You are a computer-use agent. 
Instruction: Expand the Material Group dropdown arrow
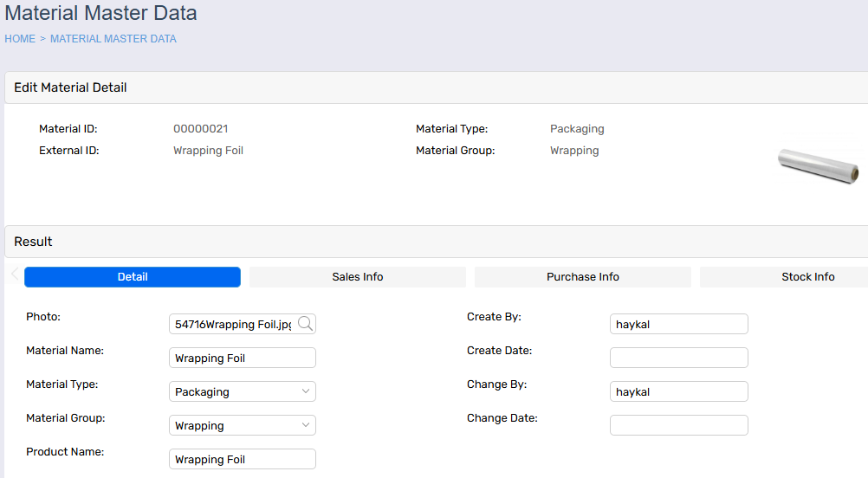pos(306,425)
